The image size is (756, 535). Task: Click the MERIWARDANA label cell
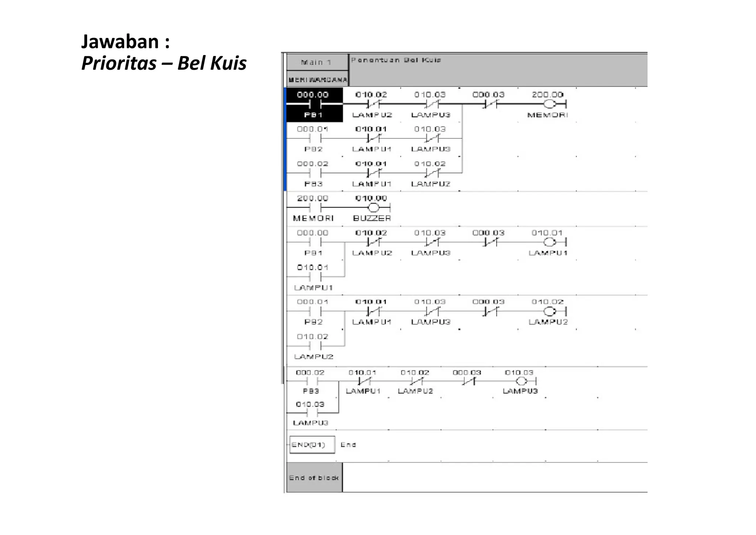pyautogui.click(x=317, y=80)
